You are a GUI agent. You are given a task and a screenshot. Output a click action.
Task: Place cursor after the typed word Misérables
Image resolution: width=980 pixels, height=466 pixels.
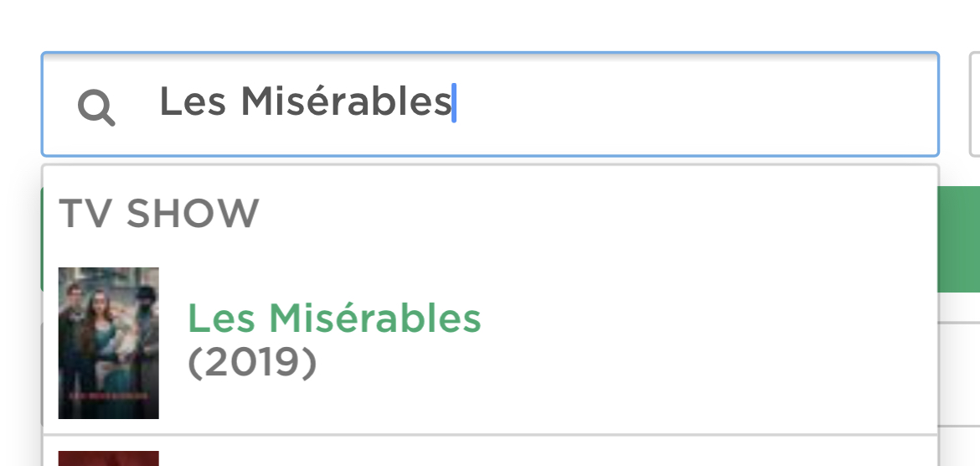point(452,103)
